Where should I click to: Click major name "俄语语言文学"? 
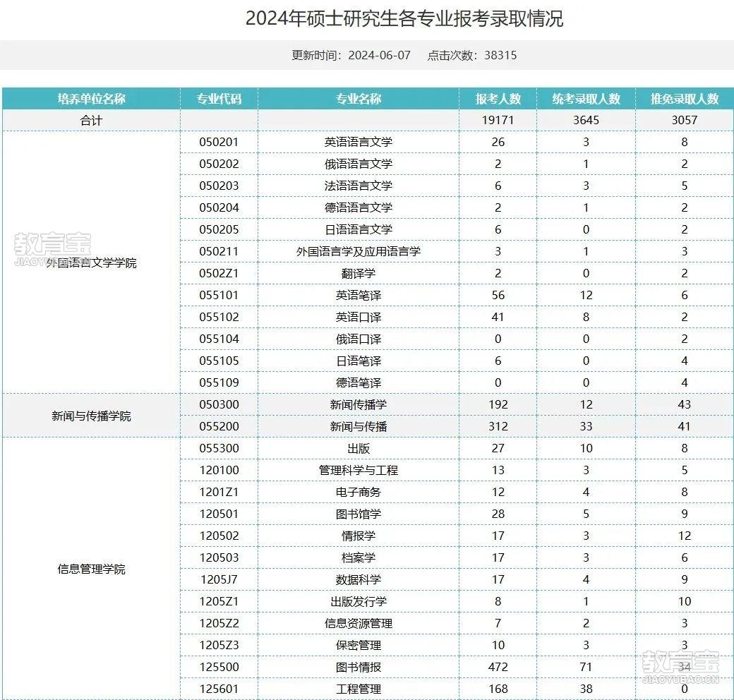pos(359,164)
